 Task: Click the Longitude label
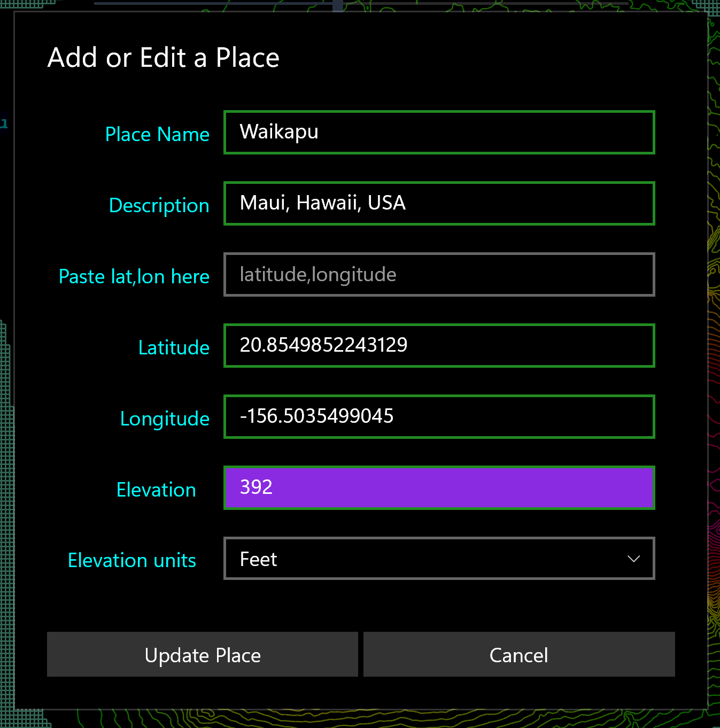(165, 420)
